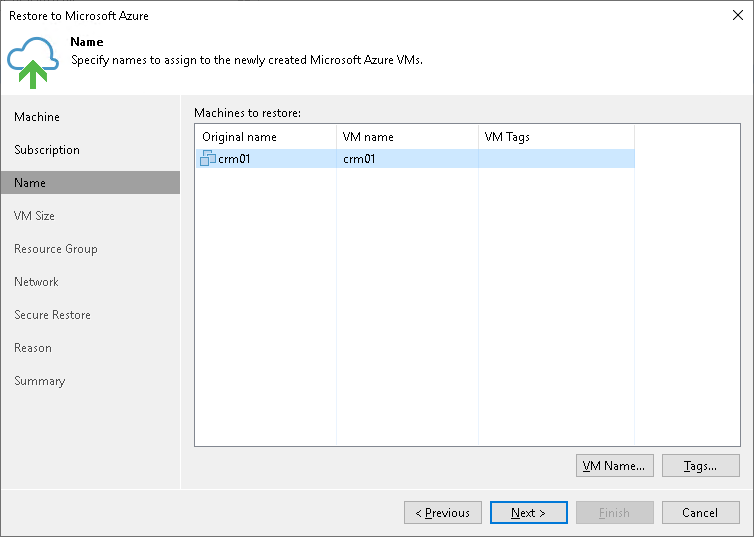Click the VM Tags column header
Viewport: 754px width, 537px height.
click(556, 137)
